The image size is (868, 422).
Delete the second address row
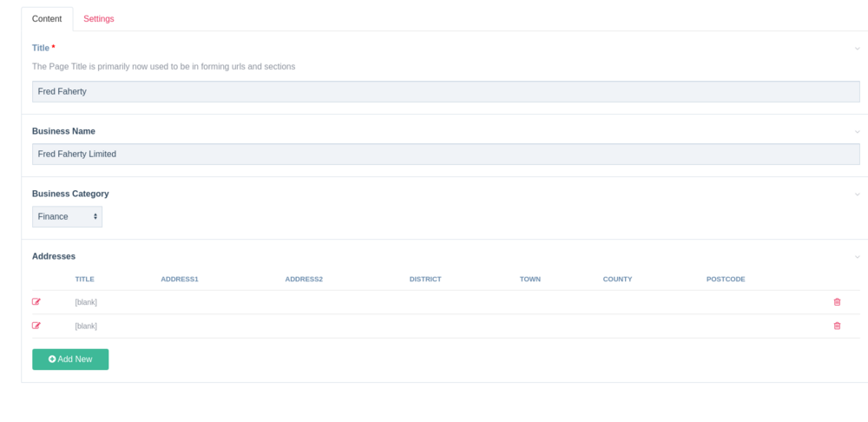[837, 326]
